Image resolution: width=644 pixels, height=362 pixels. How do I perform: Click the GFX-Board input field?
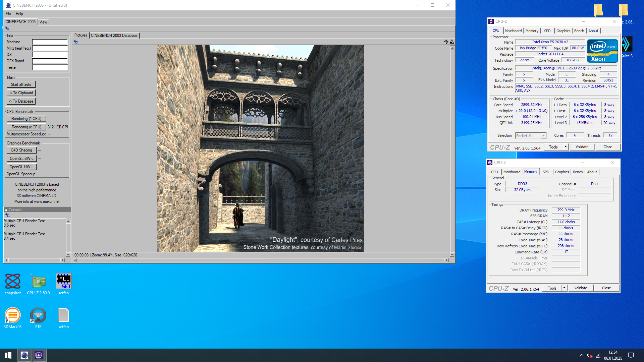click(x=50, y=61)
